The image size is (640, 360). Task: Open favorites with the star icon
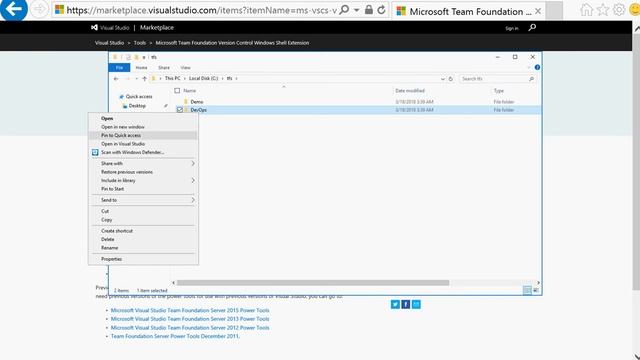[x=603, y=10]
